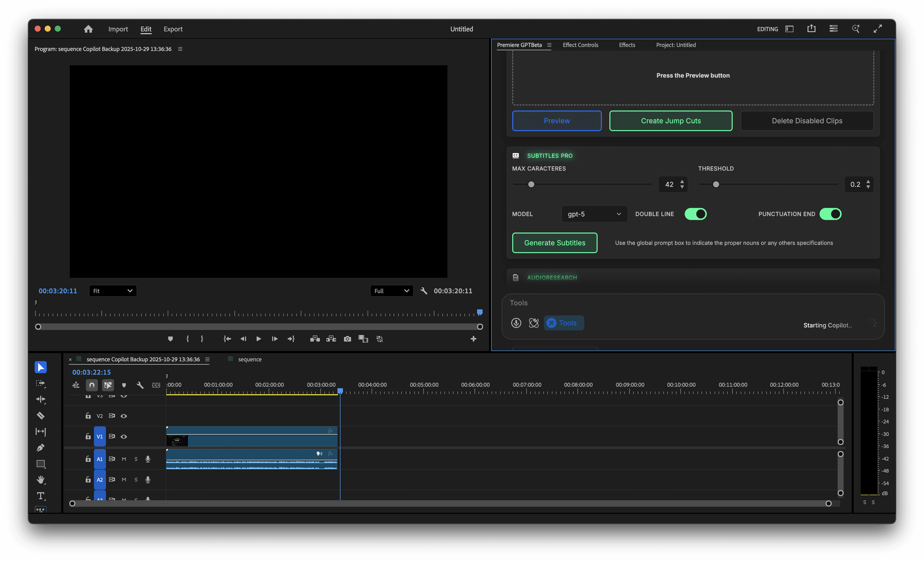Click Create Jump Cuts button
This screenshot has width=924, height=561.
[x=670, y=121]
